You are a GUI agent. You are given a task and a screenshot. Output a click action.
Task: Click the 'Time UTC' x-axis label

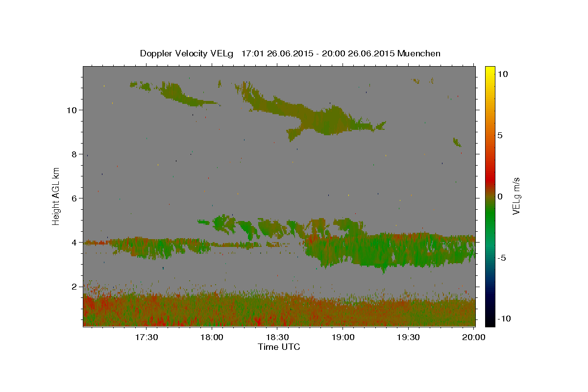coord(279,347)
